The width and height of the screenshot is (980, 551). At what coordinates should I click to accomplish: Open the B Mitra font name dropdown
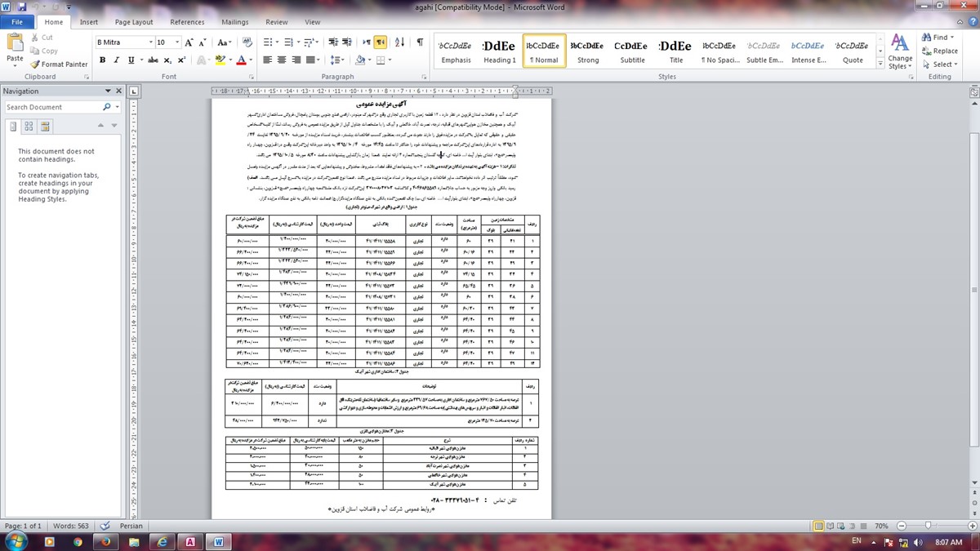point(150,42)
